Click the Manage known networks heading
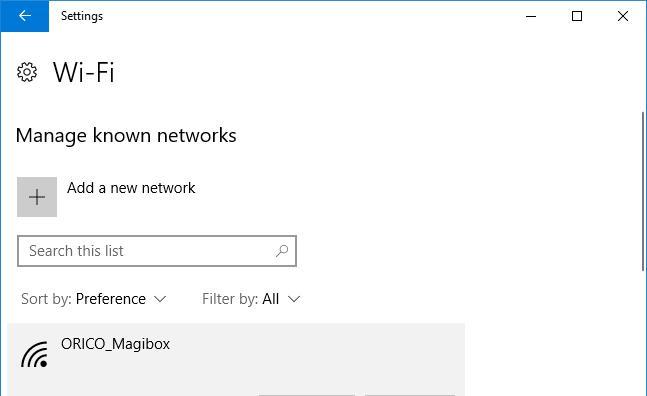The image size is (647, 396). pos(126,136)
